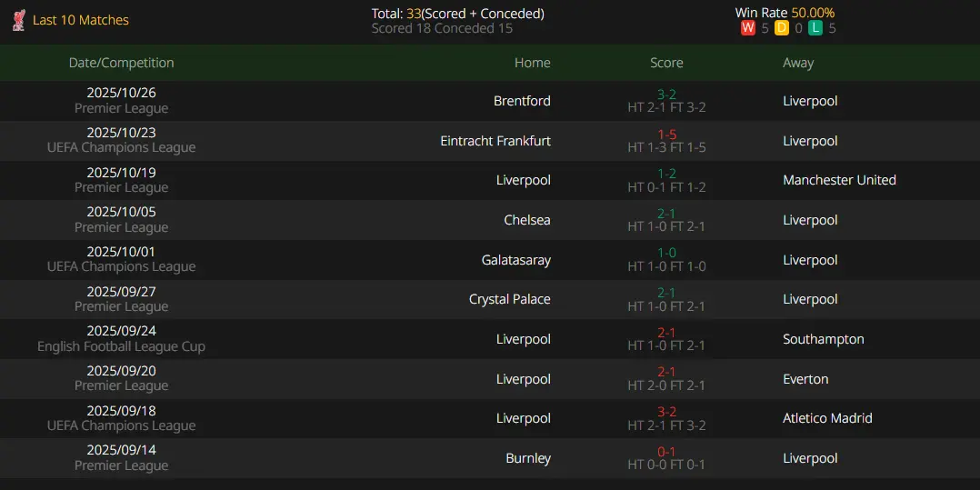The image size is (980, 490).
Task: Click the Liverpool club crest icon
Action: (18, 20)
